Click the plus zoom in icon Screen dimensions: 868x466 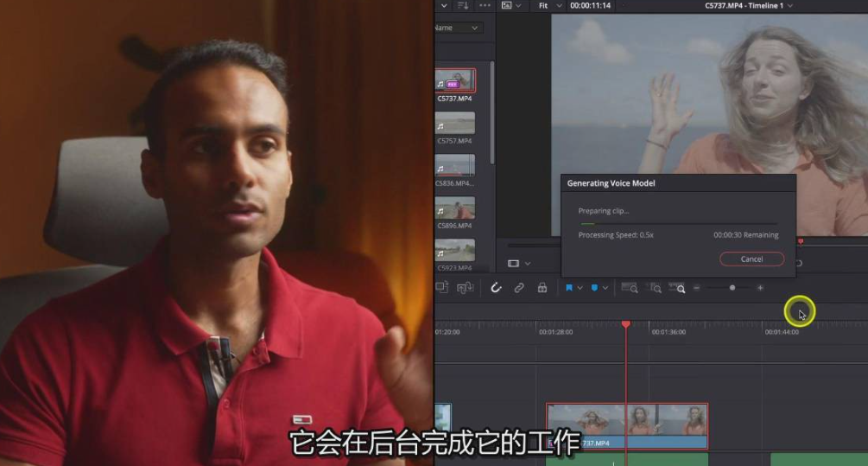pyautogui.click(x=760, y=288)
